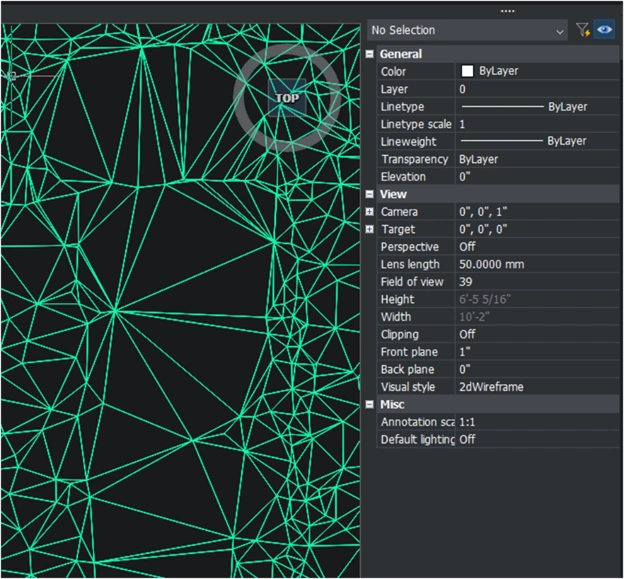Edit the Elevation value

537,177
